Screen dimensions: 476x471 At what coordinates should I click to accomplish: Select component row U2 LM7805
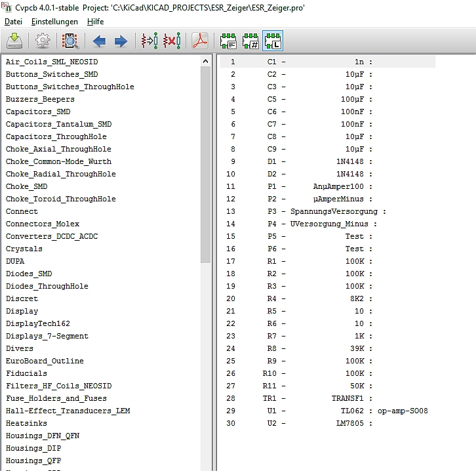(328, 423)
